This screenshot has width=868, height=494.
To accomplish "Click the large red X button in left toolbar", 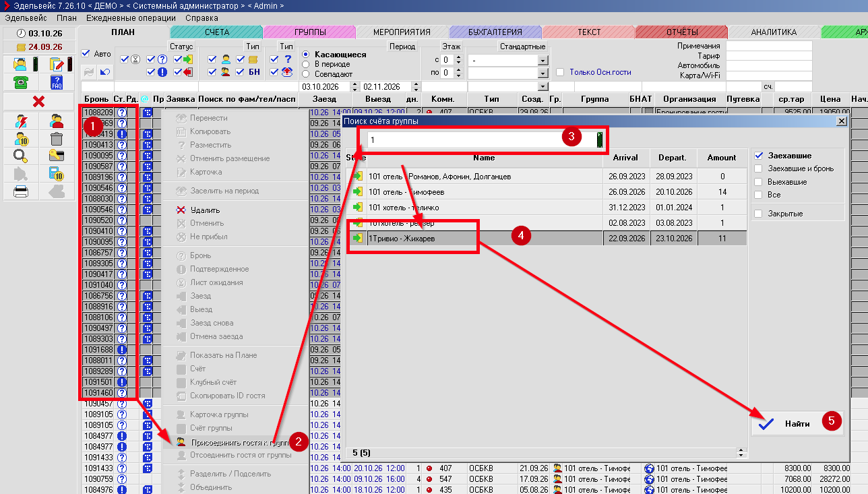I will [38, 101].
